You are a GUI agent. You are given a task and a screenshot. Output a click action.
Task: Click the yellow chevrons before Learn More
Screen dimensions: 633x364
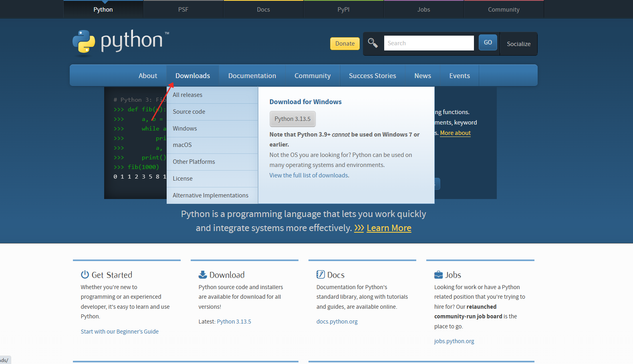pyautogui.click(x=359, y=228)
